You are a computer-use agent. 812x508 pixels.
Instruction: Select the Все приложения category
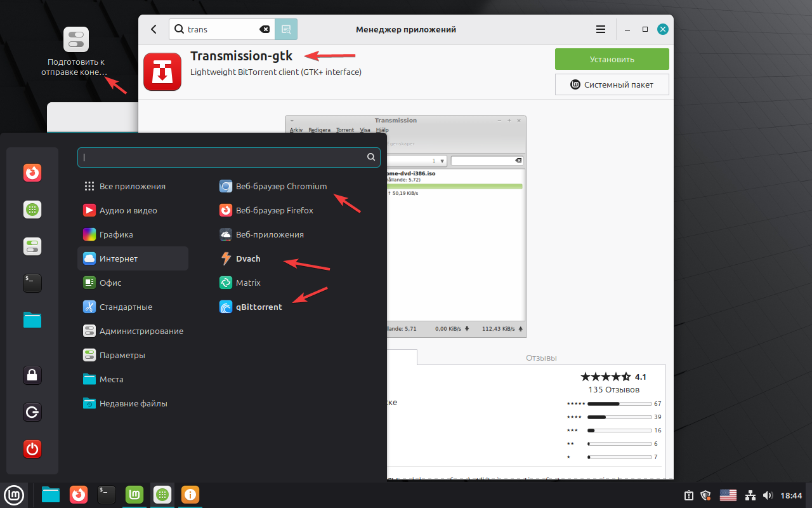[x=133, y=186]
